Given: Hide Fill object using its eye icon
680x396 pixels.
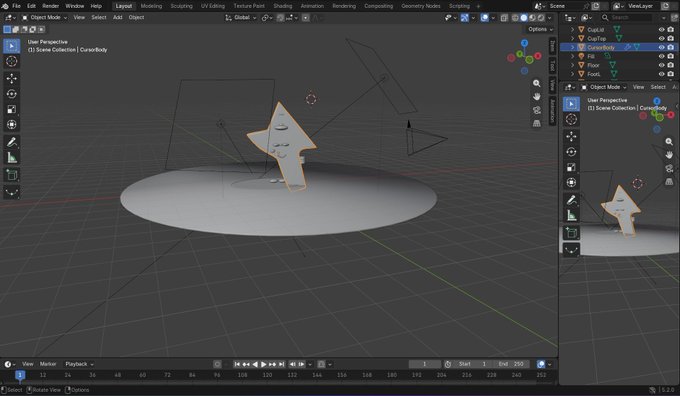Looking at the screenshot, I should pos(661,56).
